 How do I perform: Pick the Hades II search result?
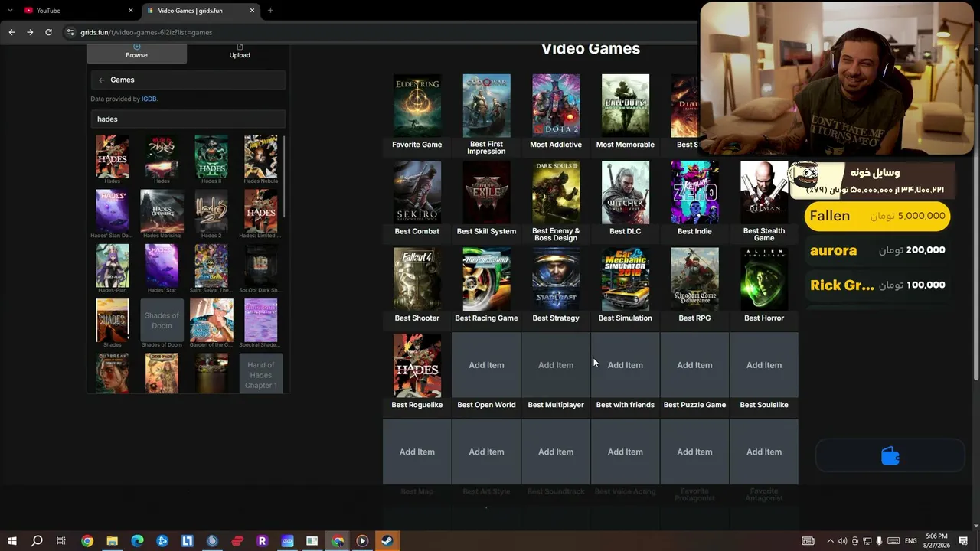[x=211, y=159]
